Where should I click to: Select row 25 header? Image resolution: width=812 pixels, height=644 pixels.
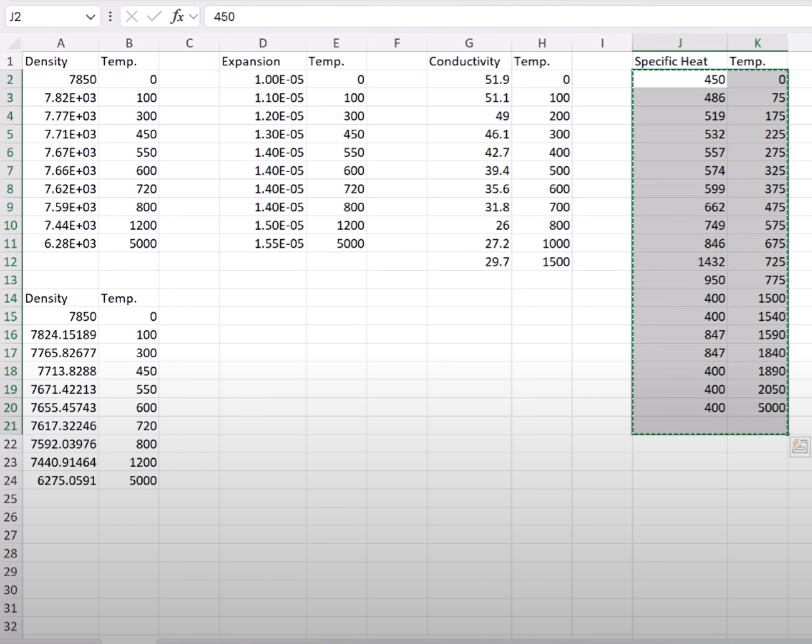(x=11, y=499)
